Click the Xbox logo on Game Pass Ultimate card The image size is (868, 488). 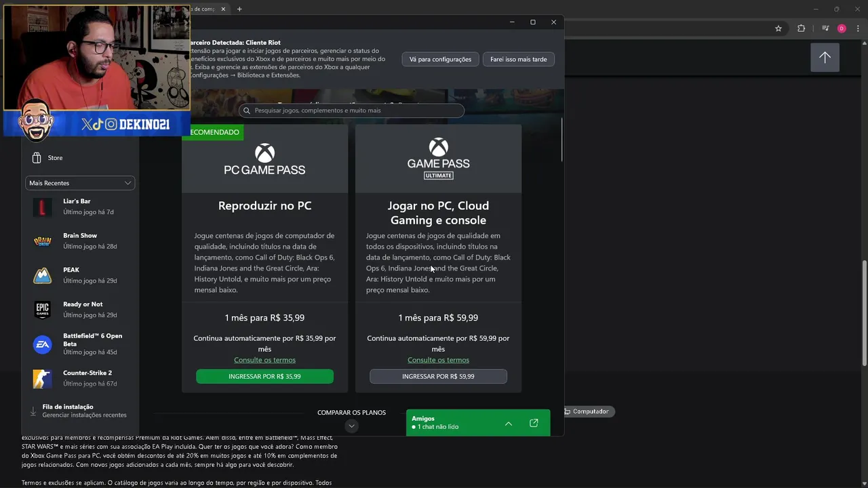coord(438,148)
